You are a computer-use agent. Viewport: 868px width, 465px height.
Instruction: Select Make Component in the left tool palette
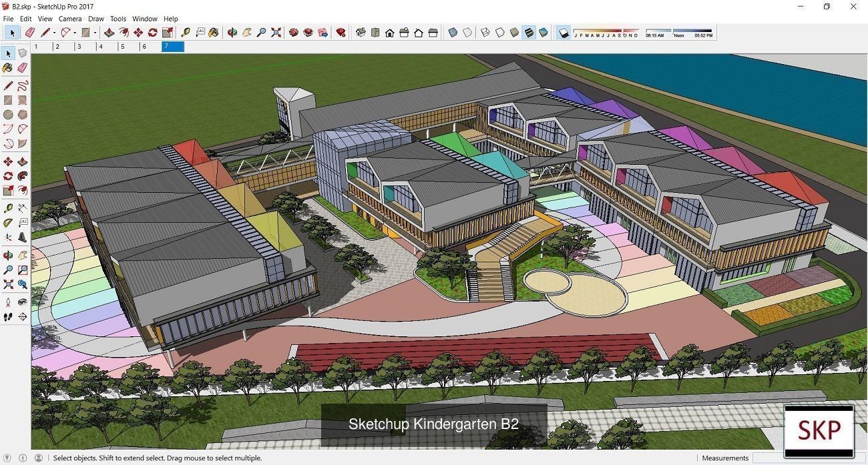tap(23, 53)
